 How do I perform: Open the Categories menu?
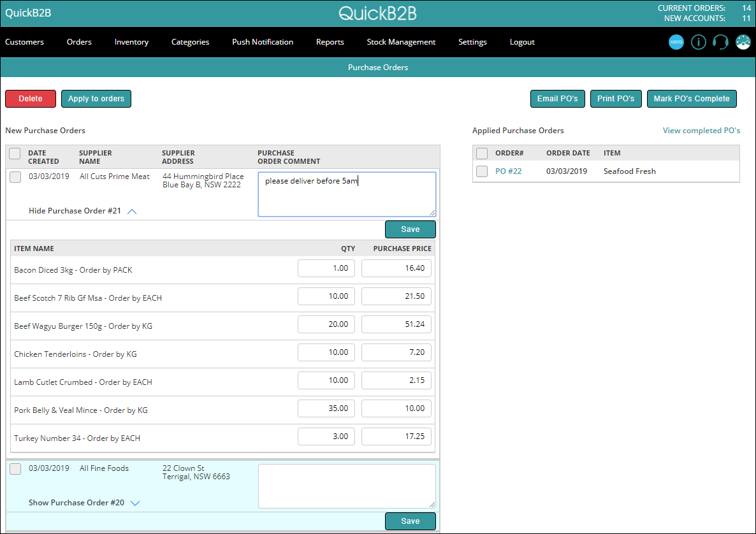tap(191, 42)
